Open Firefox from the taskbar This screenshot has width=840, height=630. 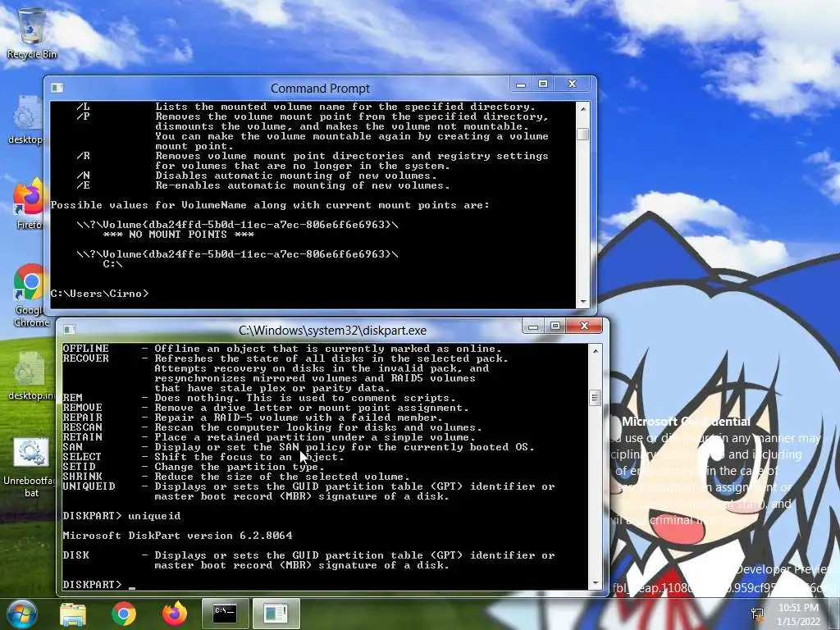174,614
